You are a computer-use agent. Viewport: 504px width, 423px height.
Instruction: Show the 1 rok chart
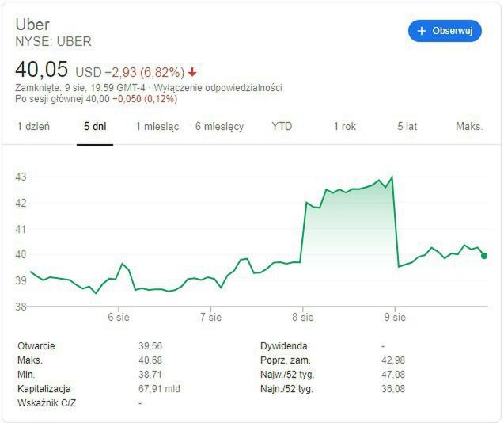[x=344, y=126]
